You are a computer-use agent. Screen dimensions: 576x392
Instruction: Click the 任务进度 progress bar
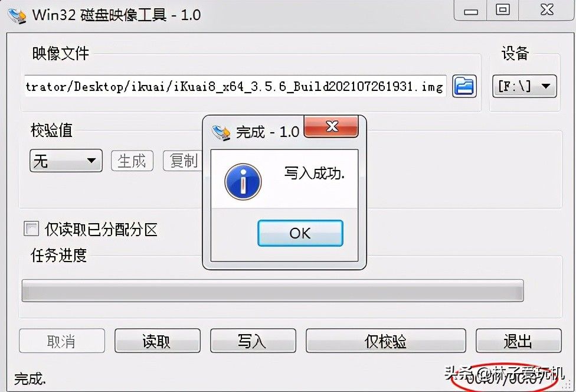click(273, 290)
